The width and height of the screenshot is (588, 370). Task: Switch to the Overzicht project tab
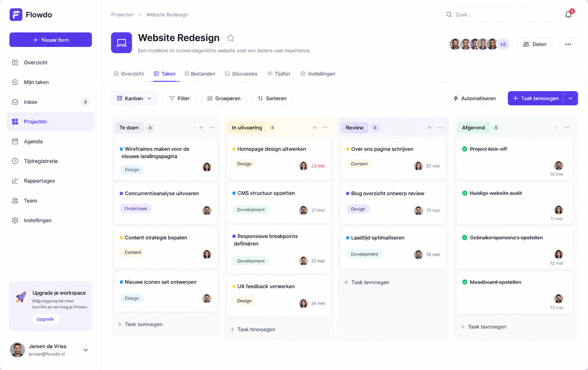click(129, 74)
